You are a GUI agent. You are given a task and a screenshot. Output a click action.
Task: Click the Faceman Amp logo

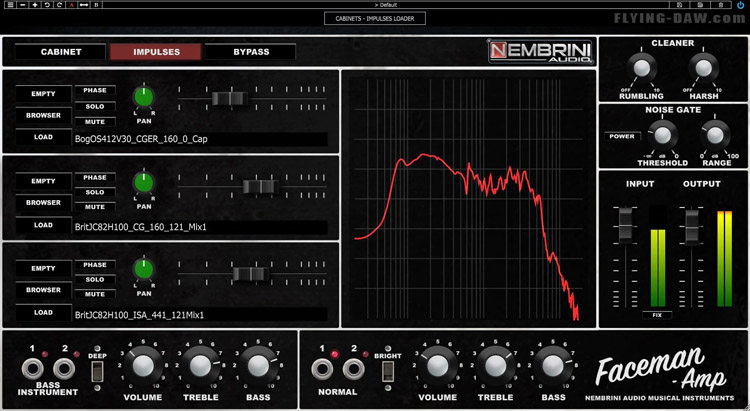coord(660,370)
